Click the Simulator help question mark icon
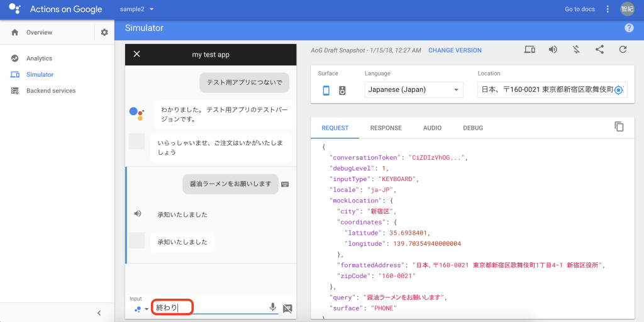The width and height of the screenshot is (644, 322). tap(629, 28)
